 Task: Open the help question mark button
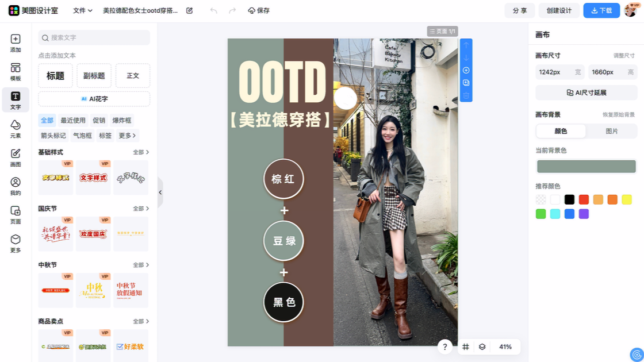coord(445,346)
